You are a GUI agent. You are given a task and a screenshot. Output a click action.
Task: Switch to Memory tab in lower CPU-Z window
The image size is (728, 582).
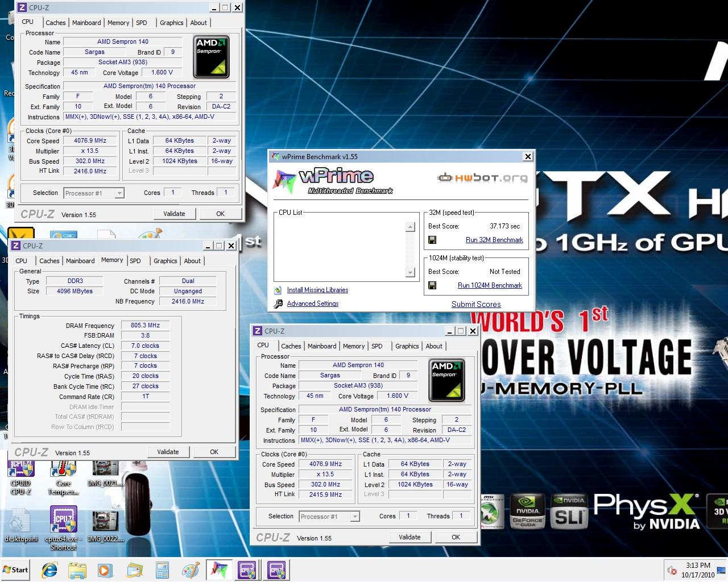(x=354, y=346)
